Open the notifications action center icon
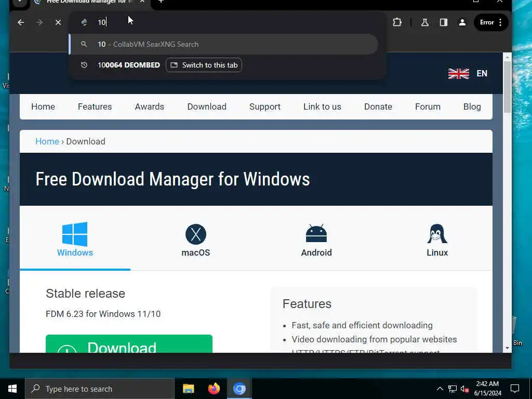This screenshot has width=532, height=399. point(515,389)
